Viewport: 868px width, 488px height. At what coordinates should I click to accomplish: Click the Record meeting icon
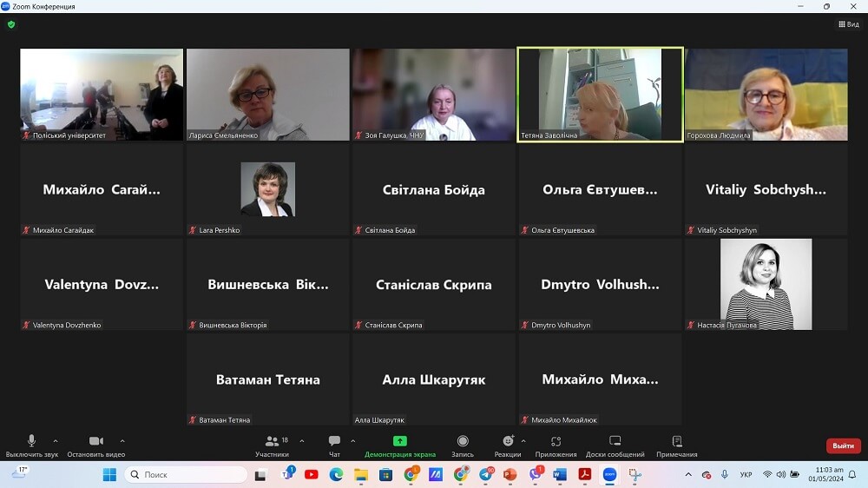(463, 441)
